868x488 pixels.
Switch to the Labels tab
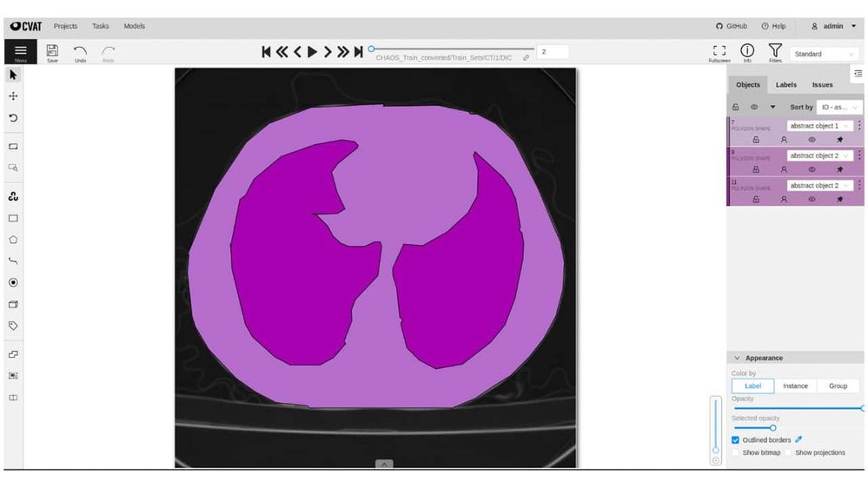pos(786,84)
